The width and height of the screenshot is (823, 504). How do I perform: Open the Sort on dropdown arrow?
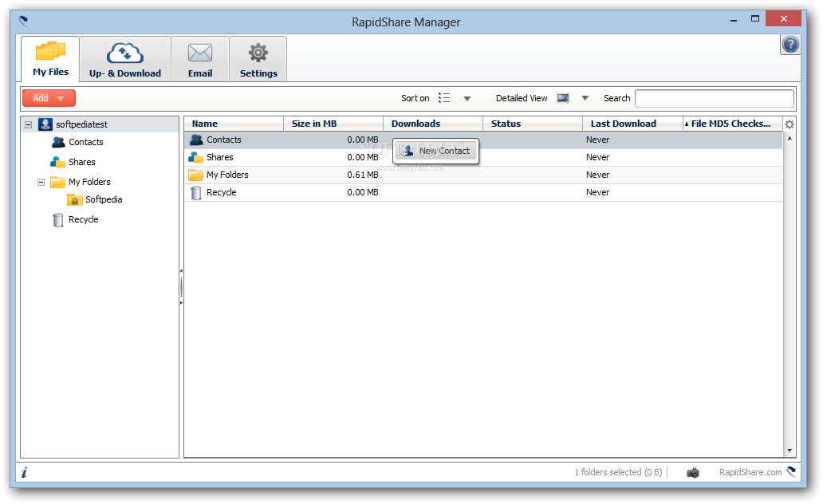pyautogui.click(x=467, y=99)
